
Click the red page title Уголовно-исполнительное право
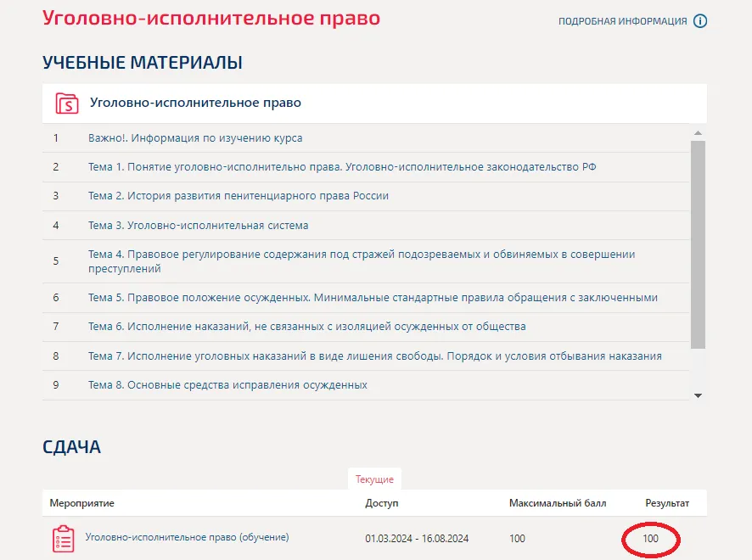211,18
